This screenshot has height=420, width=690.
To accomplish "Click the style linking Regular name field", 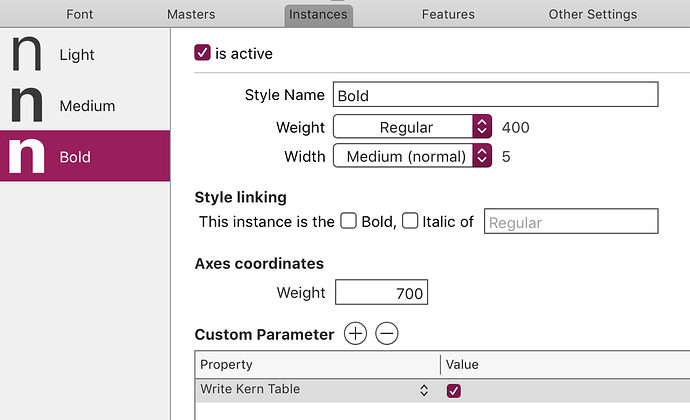I will pyautogui.click(x=571, y=221).
